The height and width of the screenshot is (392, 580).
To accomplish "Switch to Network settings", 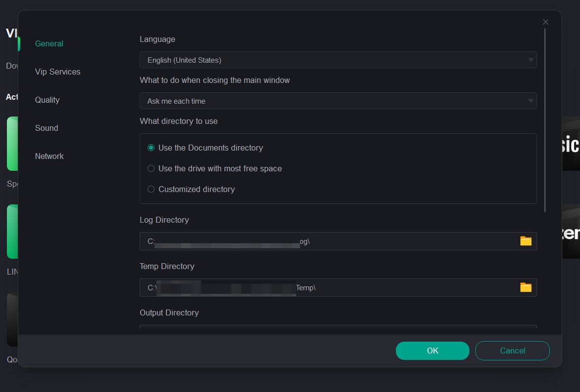I will pos(49,156).
